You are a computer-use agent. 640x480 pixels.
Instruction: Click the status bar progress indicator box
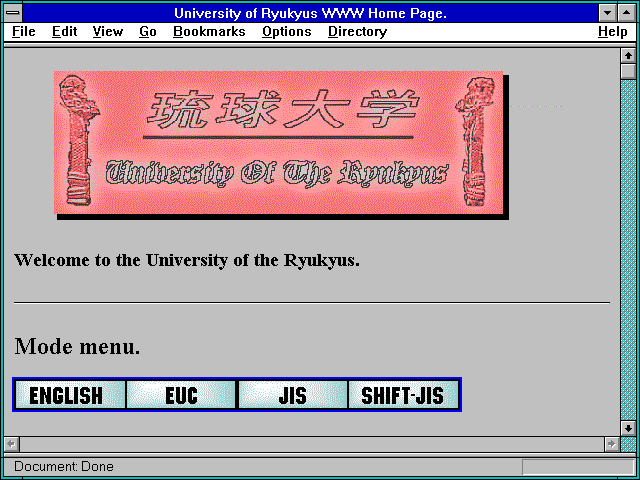(578, 467)
